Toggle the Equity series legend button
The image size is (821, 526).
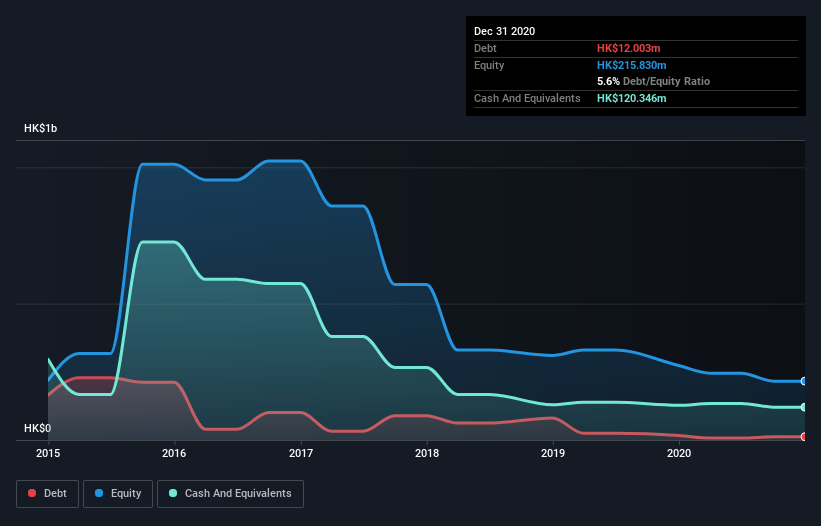tap(118, 494)
